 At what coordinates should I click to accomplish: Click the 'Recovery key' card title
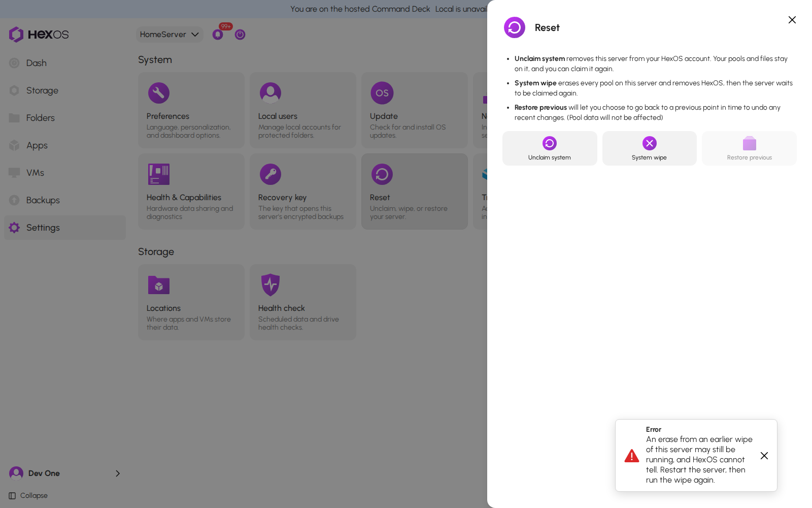(x=283, y=198)
